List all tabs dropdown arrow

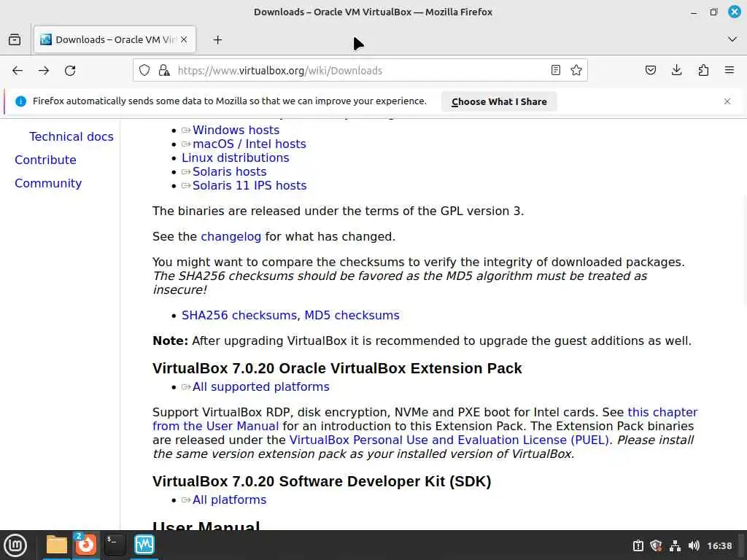[x=732, y=39]
